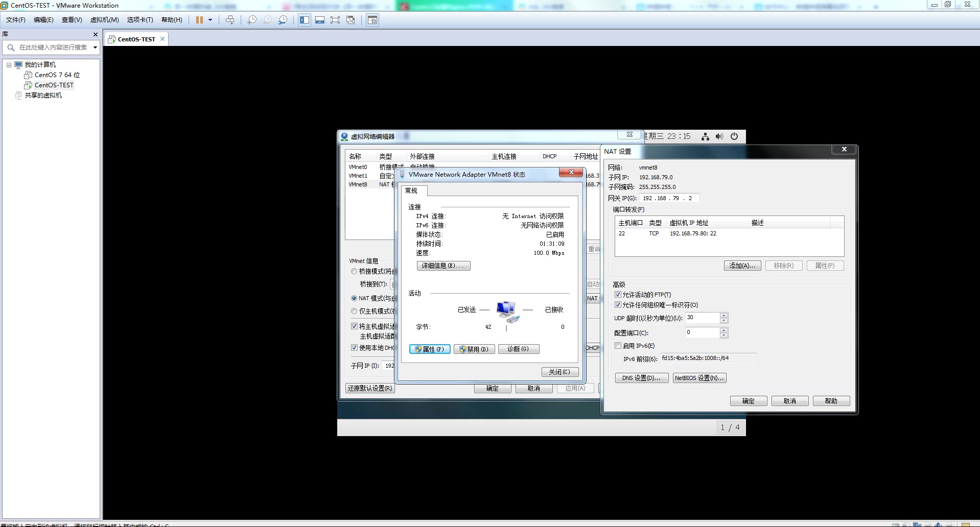Image resolution: width=980 pixels, height=527 pixels.
Task: Select the VMnet1 row in virtual network editor
Action: pyautogui.click(x=371, y=176)
